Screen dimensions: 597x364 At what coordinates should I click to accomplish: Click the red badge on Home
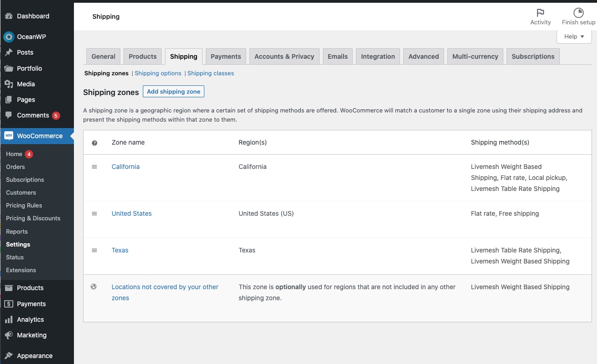[29, 154]
